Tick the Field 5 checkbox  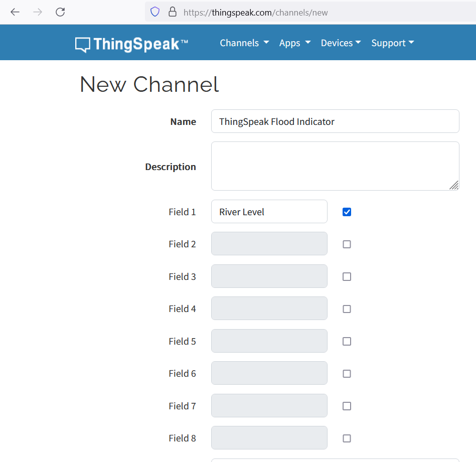347,341
